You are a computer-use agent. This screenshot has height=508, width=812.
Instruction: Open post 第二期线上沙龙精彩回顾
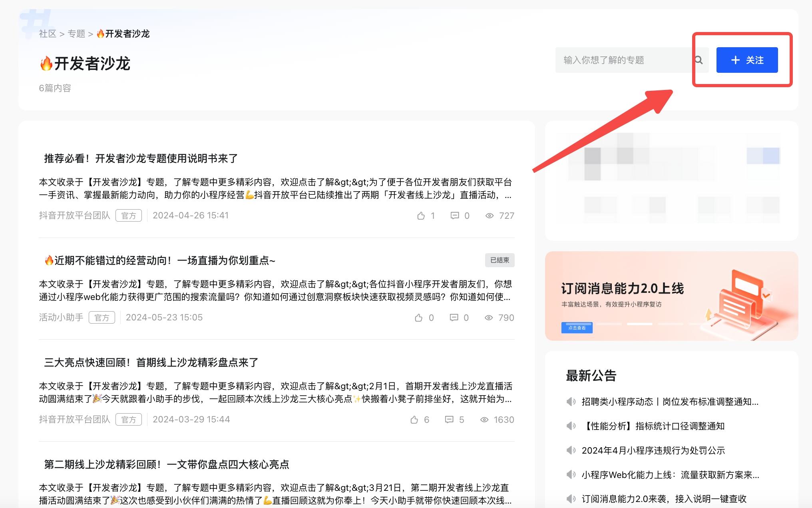[x=166, y=464]
